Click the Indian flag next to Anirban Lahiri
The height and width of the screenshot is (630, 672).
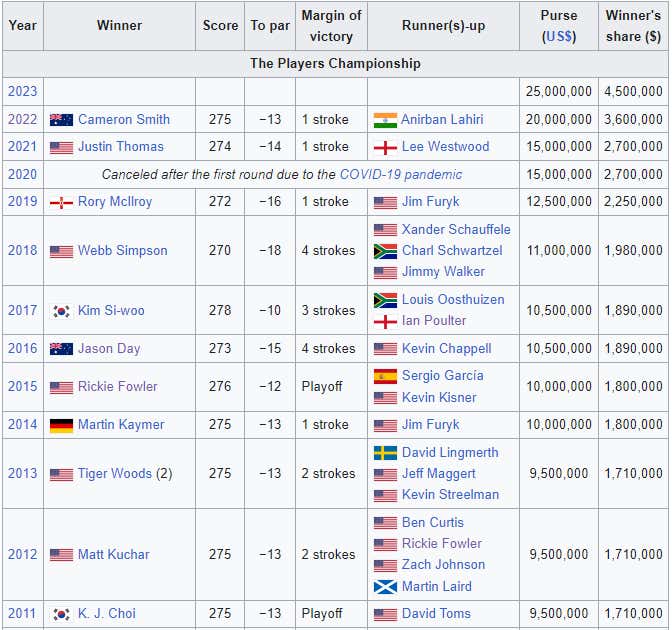(385, 120)
